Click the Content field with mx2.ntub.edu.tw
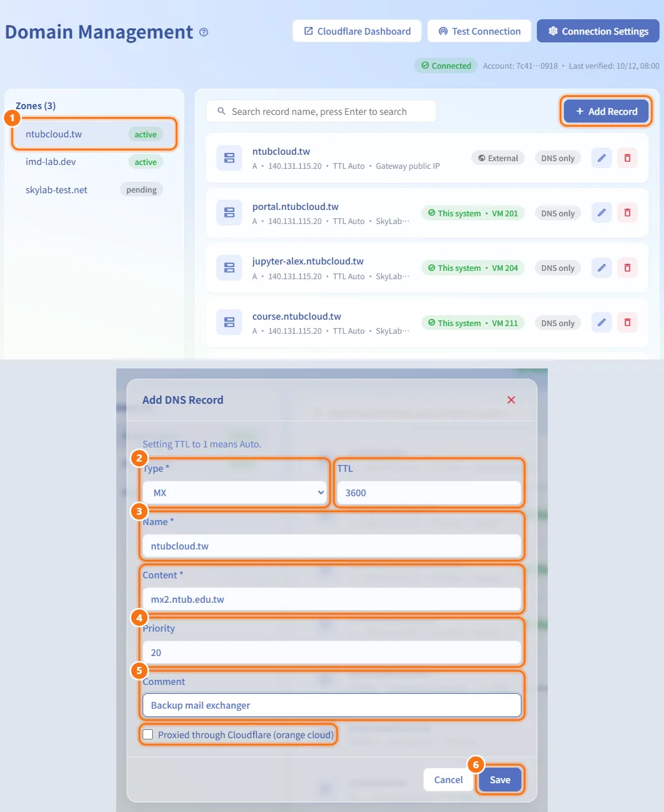This screenshot has height=812, width=664. tap(332, 599)
